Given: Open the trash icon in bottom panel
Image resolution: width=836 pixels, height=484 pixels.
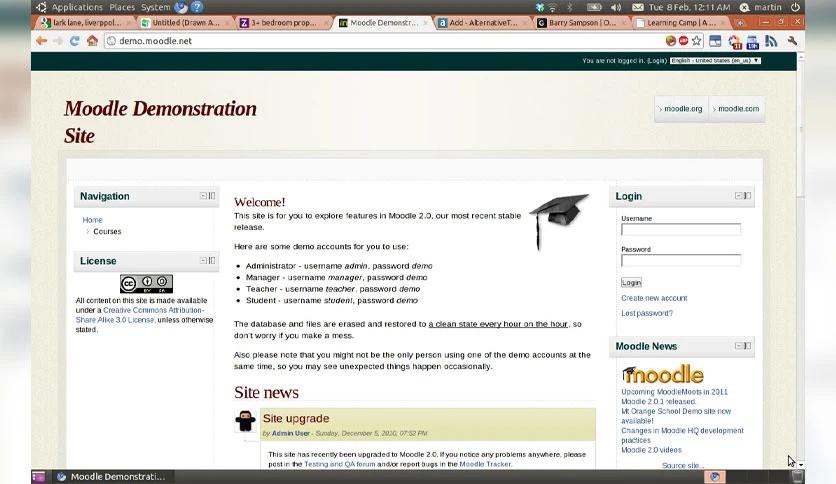Looking at the screenshot, I should click(x=797, y=477).
